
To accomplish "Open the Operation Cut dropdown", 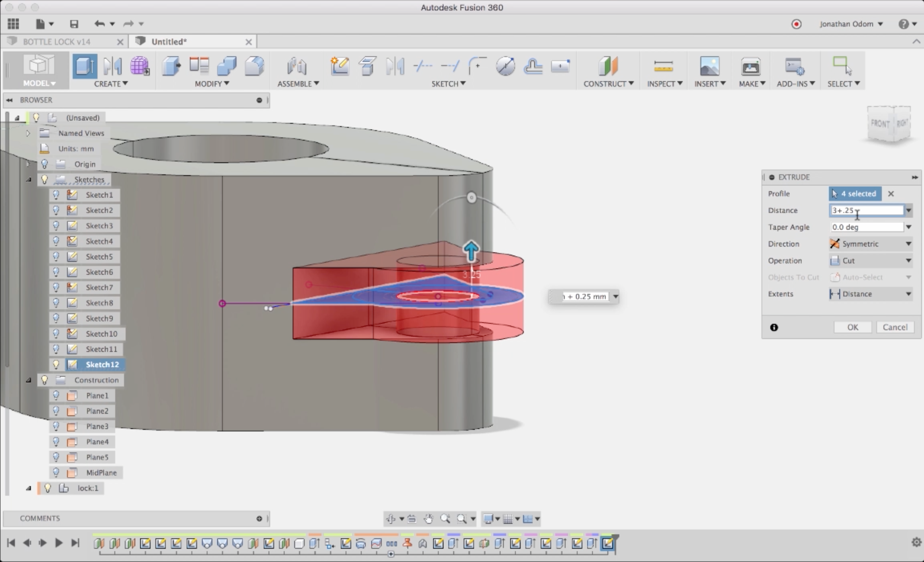I will pos(870,261).
